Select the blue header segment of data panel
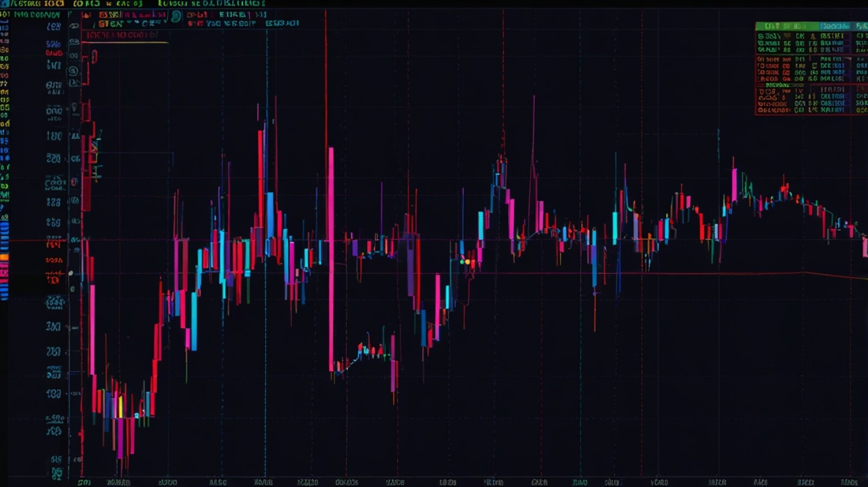Screen dimensions: 868x487 point(835,26)
